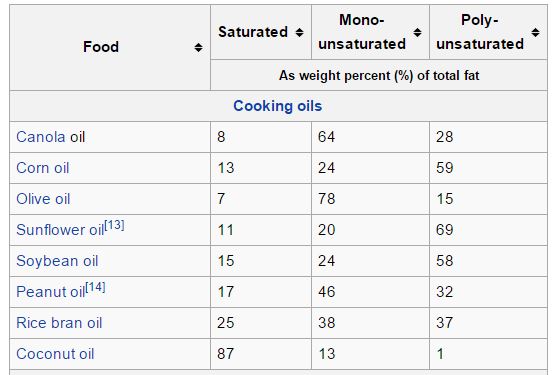Click the Mono-unsaturated header text
557x375 pixels.
[x=362, y=32]
